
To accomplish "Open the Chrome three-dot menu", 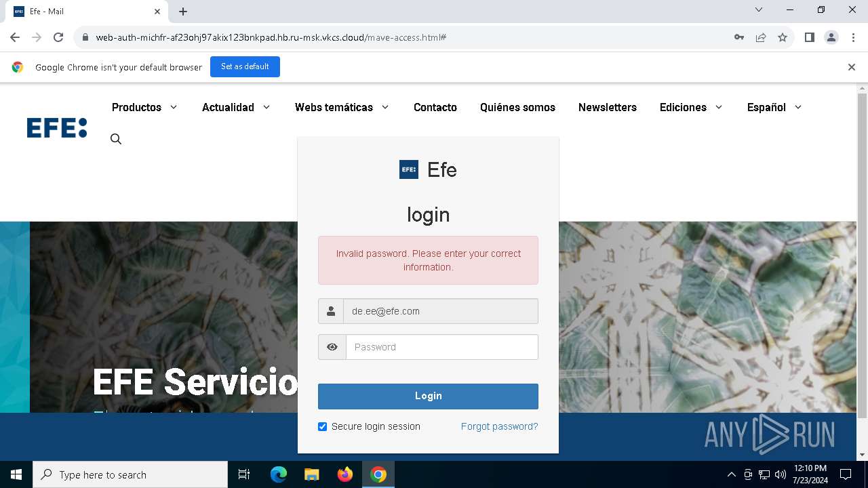I will point(853,37).
